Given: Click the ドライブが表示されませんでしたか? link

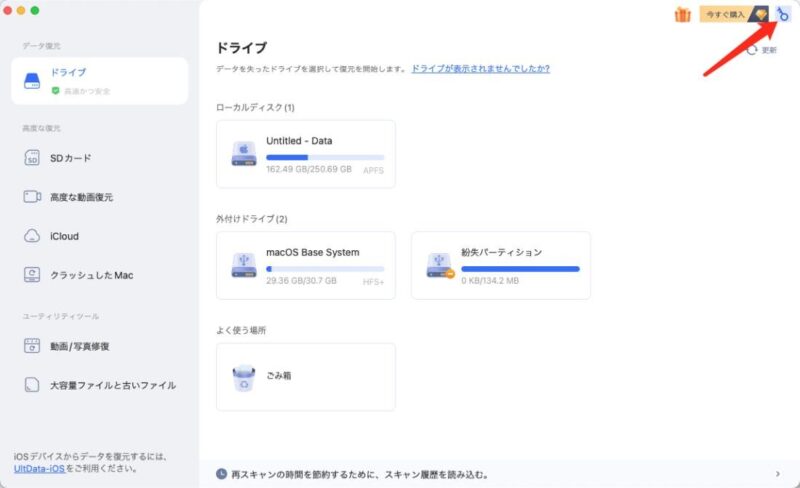Looking at the screenshot, I should pyautogui.click(x=480, y=69).
